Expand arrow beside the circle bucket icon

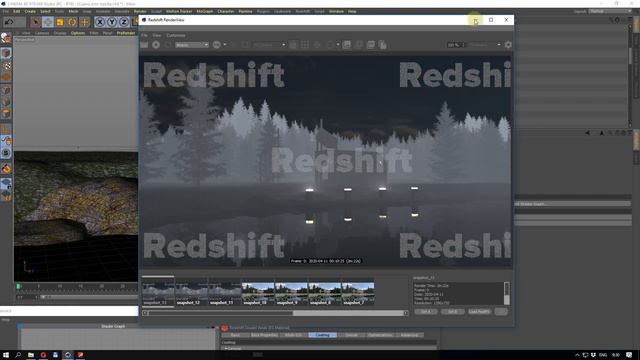tap(338, 44)
